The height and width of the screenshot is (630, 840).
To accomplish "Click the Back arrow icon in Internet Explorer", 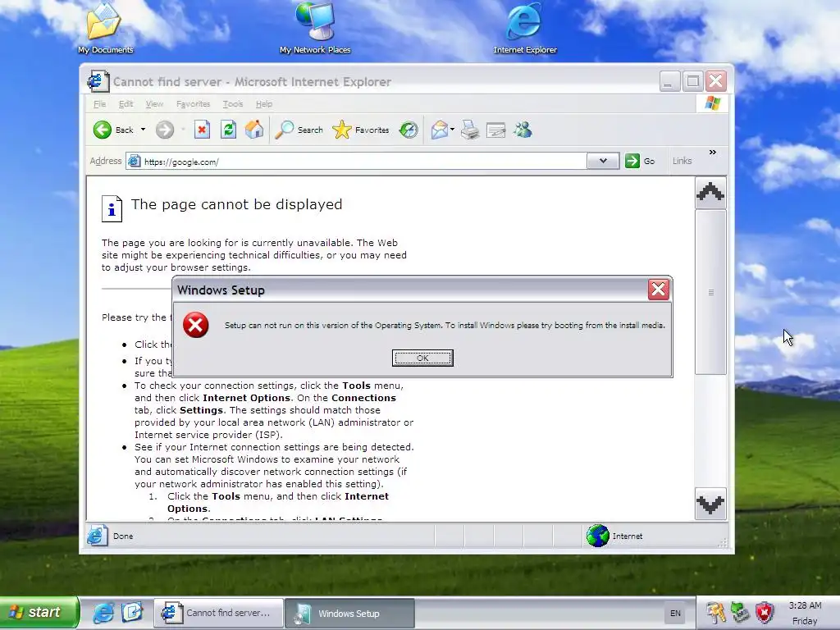I will (102, 130).
